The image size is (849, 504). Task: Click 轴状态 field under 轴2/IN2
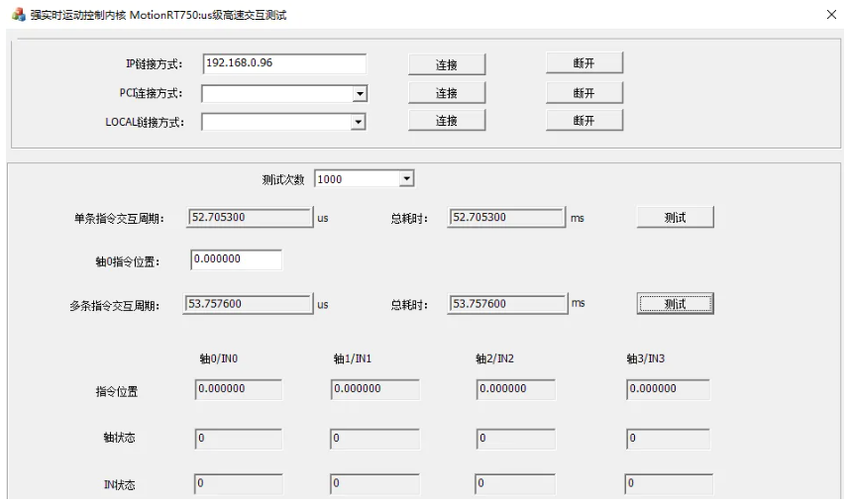click(x=516, y=439)
